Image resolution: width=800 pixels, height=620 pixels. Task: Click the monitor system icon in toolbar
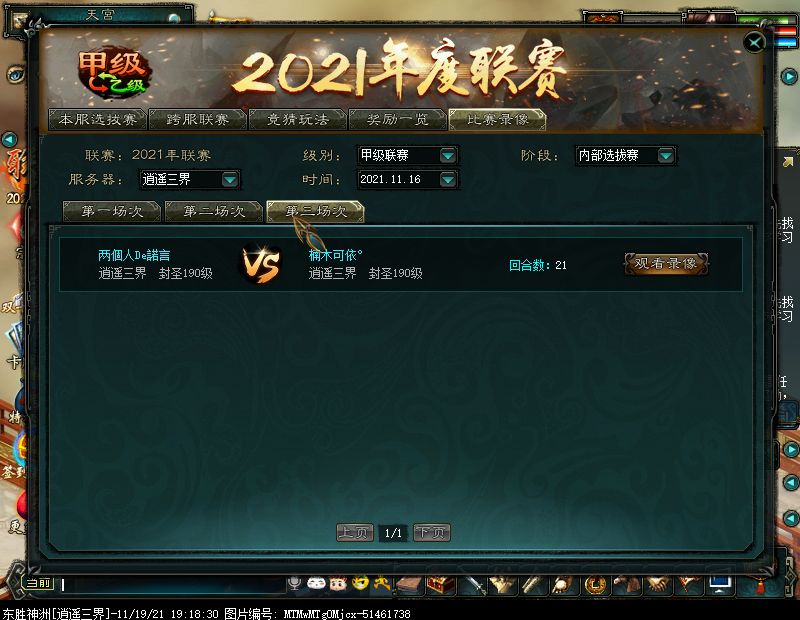pos(719,585)
